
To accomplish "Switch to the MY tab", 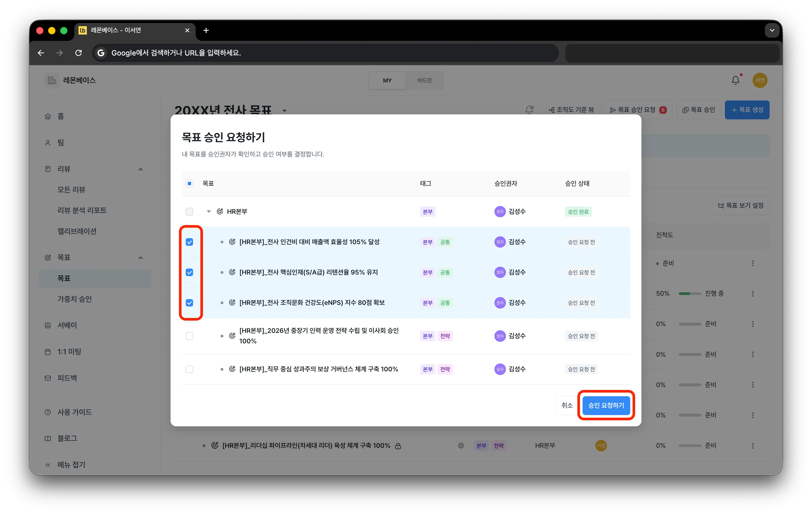I will [x=387, y=80].
